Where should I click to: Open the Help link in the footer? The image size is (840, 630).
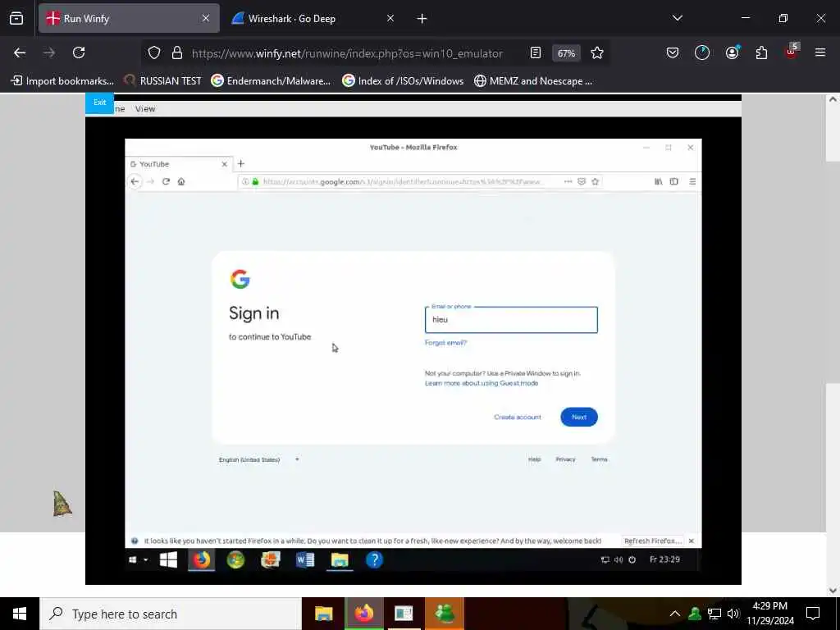click(535, 459)
